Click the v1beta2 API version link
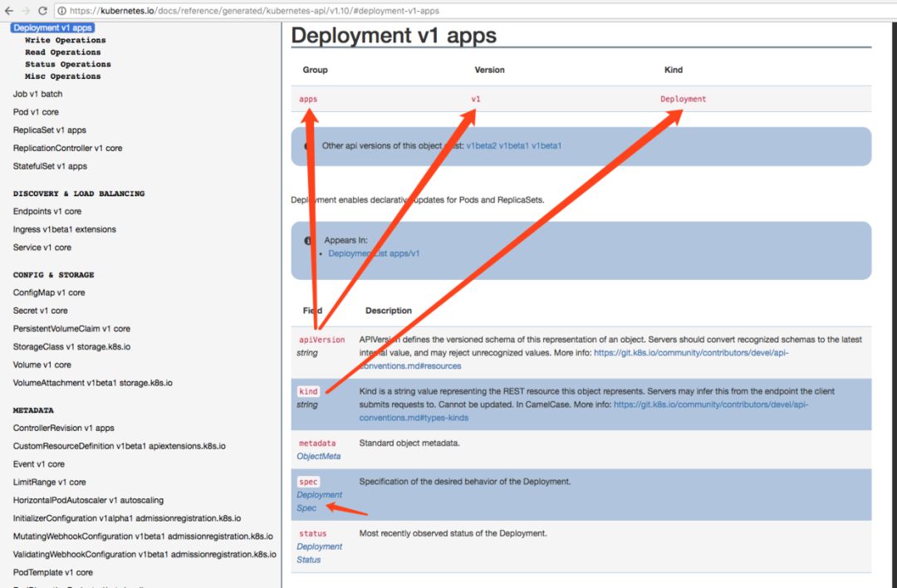897x588 pixels. click(481, 146)
